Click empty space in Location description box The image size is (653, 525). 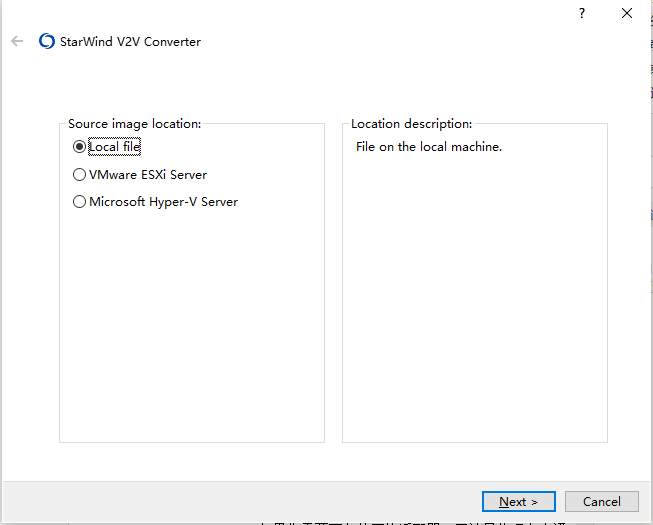coord(474,300)
